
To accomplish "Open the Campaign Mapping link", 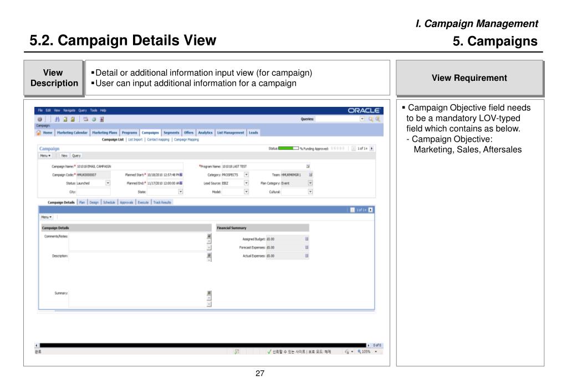I will [186, 140].
